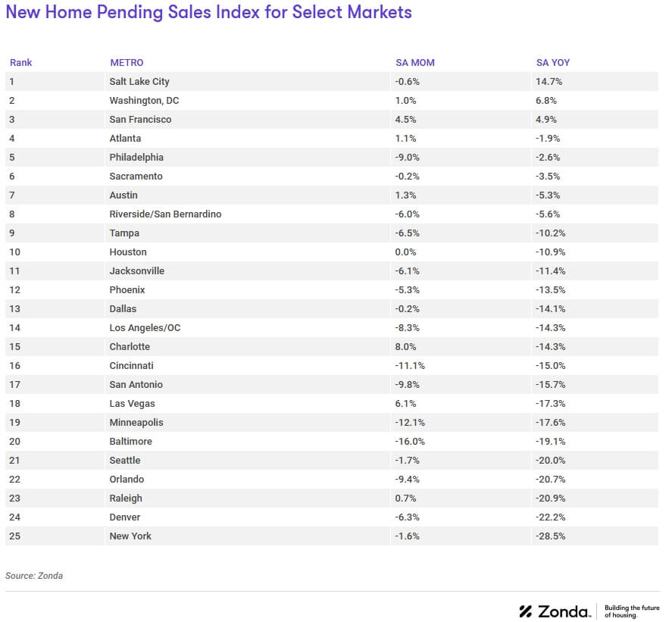Click the chart title heading
Image resolution: width=672 pixels, height=622 pixels.
tap(208, 13)
